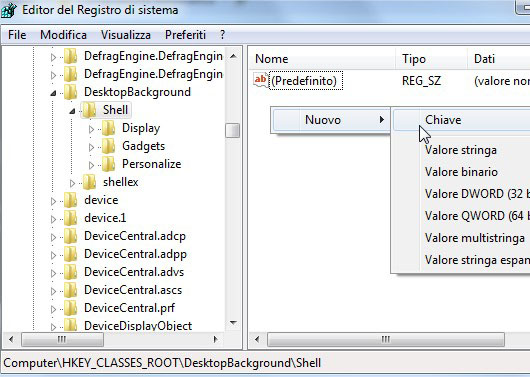Select Chiave in the Nuovo submenu
530x377 pixels.
point(461,120)
